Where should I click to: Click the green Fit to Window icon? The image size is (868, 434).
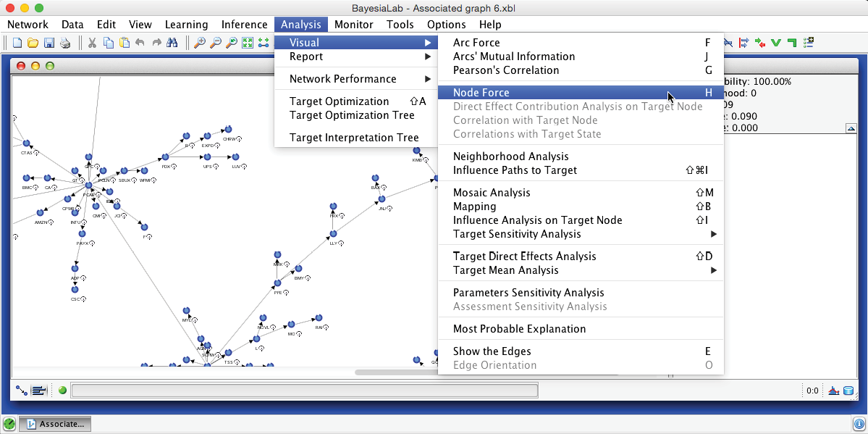click(246, 43)
